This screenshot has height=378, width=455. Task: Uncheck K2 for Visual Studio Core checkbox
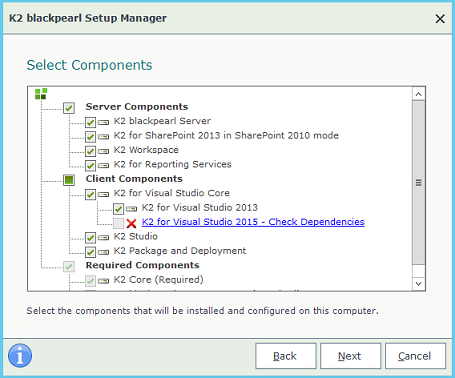tap(90, 194)
